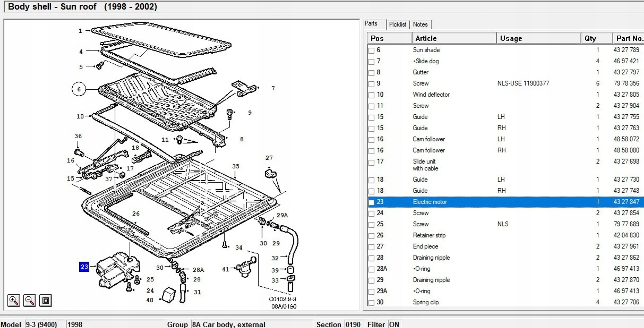Open the Notes tab

[x=420, y=24]
